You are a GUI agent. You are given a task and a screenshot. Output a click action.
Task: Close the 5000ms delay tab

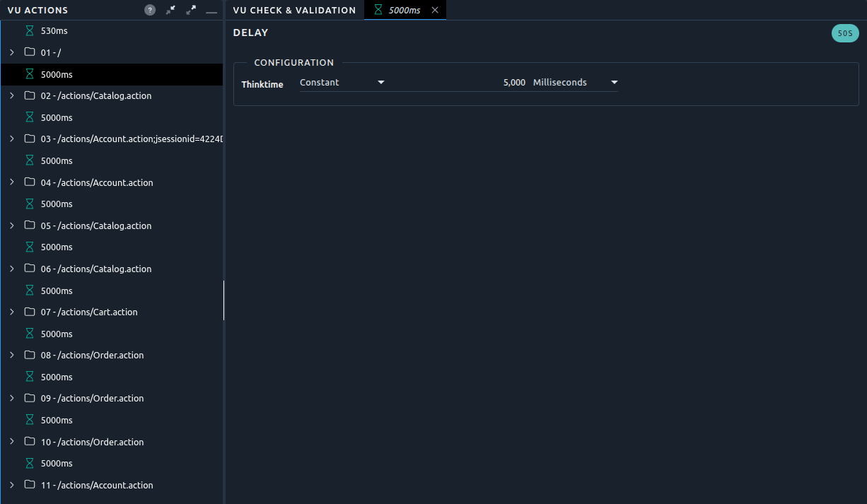tap(435, 10)
